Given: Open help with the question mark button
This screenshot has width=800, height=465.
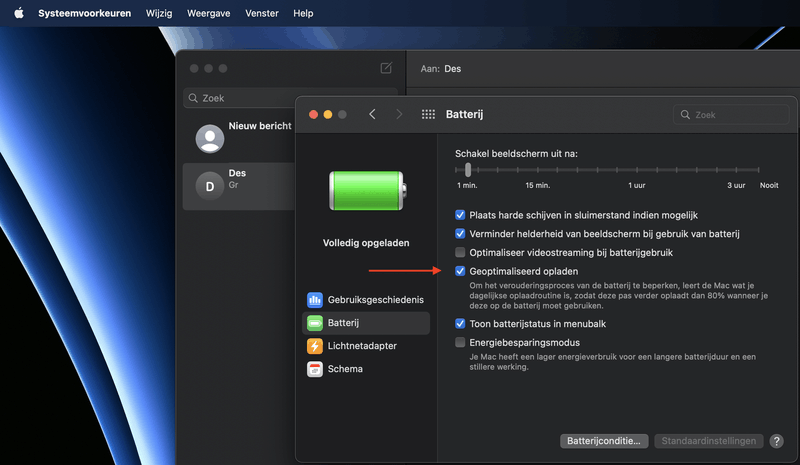Looking at the screenshot, I should click(x=777, y=441).
